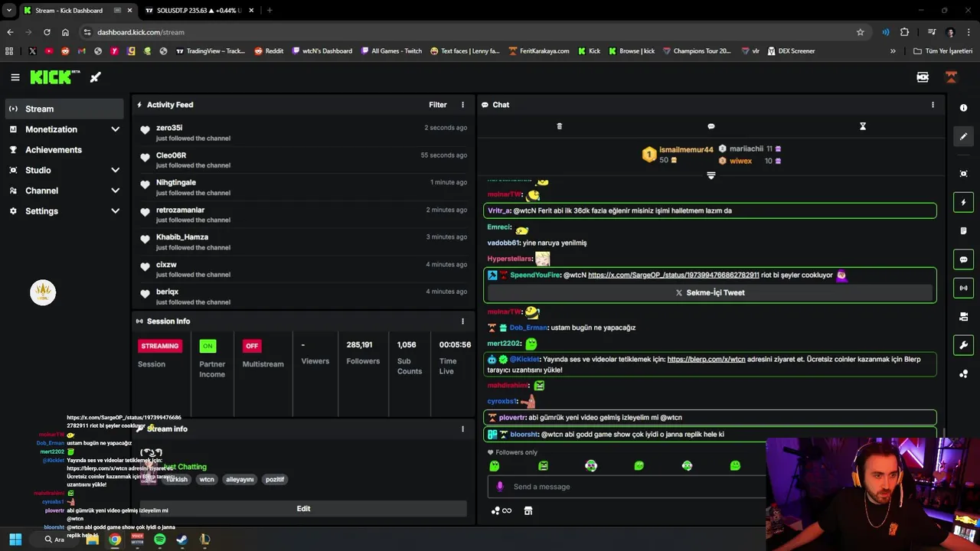Click the aileyayını stream tag
The height and width of the screenshot is (551, 980).
[240, 480]
